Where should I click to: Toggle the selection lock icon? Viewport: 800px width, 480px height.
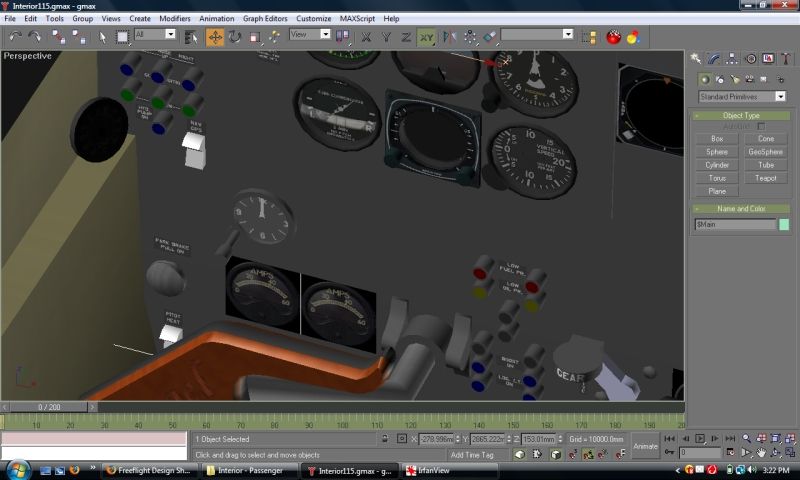(x=385, y=439)
